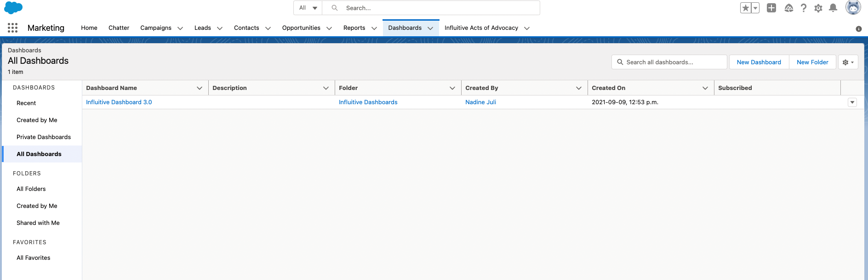Select Created by Me under Dashboards
The width and height of the screenshot is (868, 280).
pyautogui.click(x=42, y=120)
